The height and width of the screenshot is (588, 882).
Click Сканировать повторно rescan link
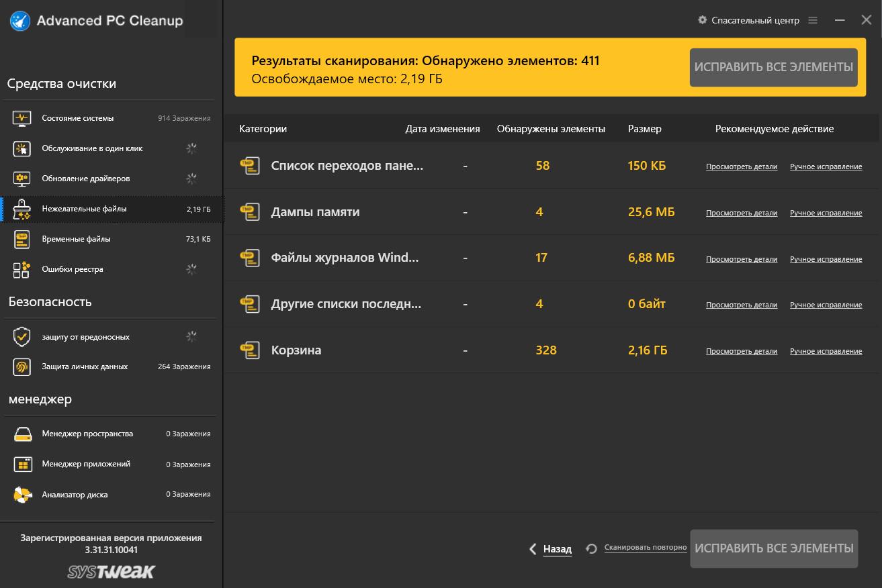coord(645,548)
